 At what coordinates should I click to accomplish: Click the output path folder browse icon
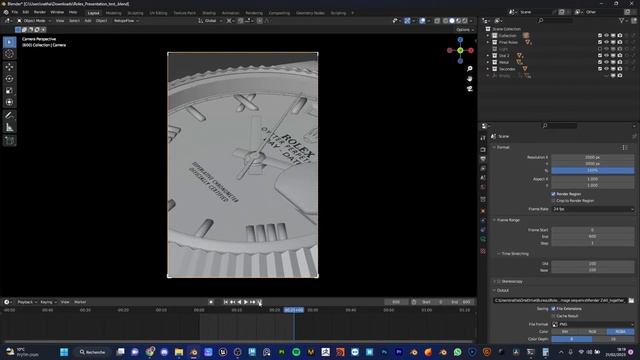tap(631, 300)
